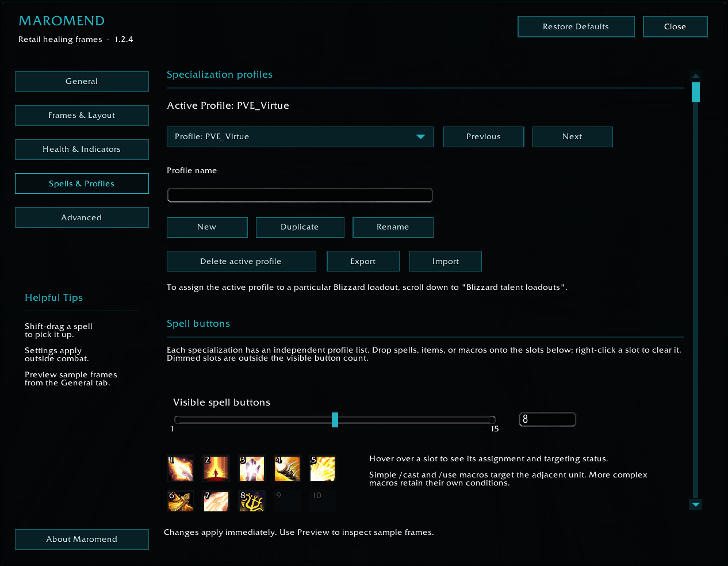This screenshot has height=566, width=728.
Task: Select spell button slot 6
Action: point(181,501)
